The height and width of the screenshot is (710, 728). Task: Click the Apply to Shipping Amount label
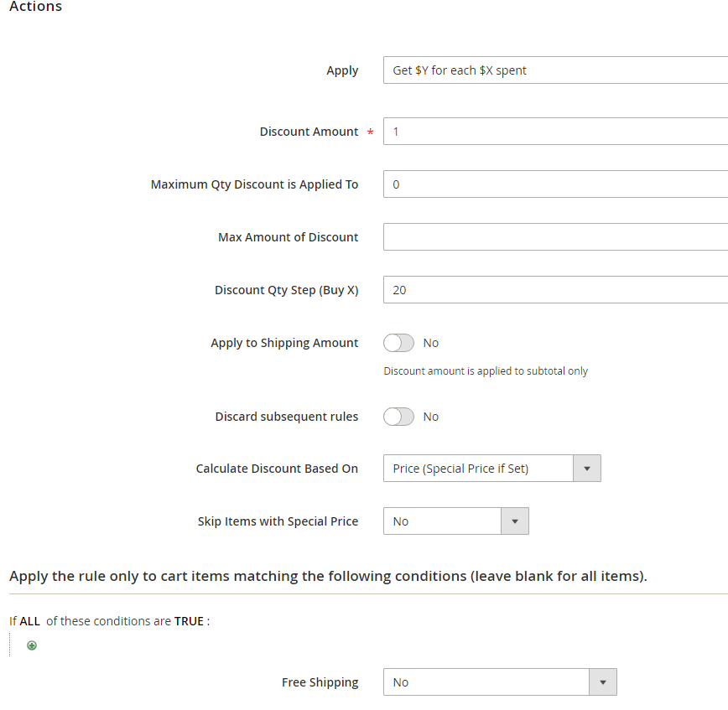pos(284,343)
